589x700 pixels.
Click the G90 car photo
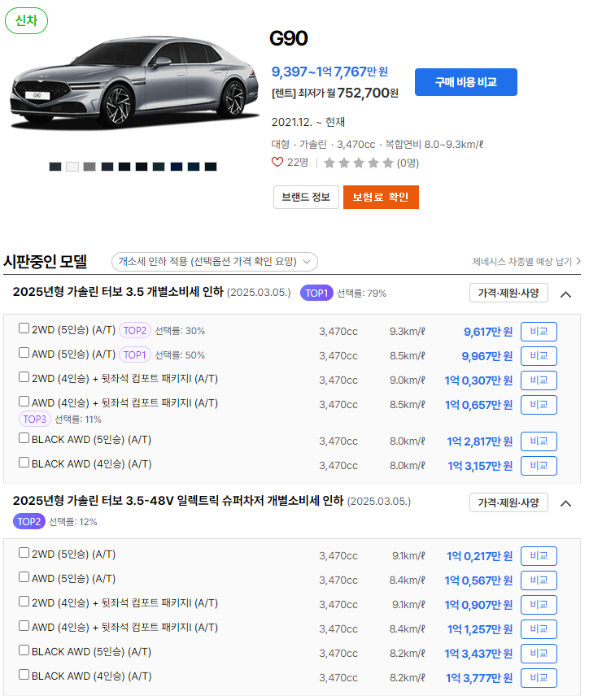tap(134, 83)
